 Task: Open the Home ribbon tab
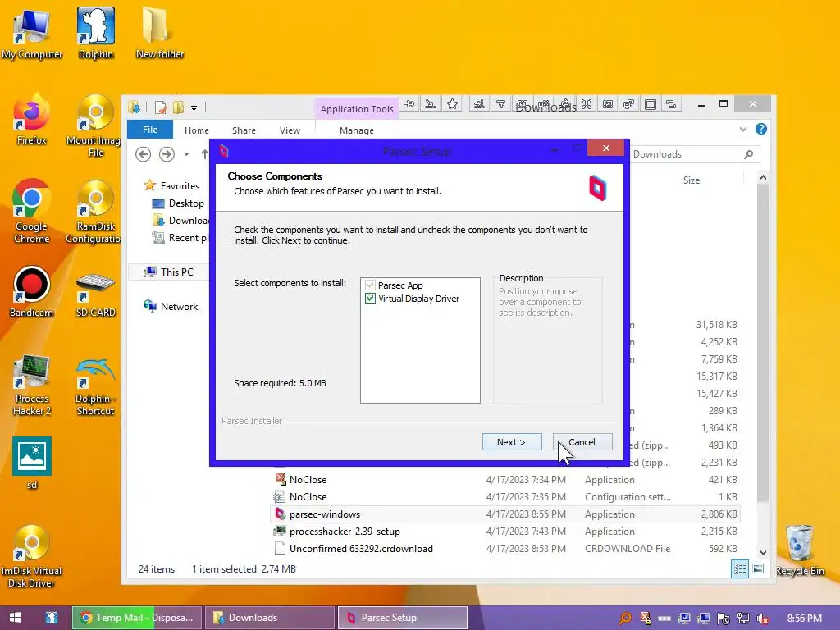tap(197, 130)
